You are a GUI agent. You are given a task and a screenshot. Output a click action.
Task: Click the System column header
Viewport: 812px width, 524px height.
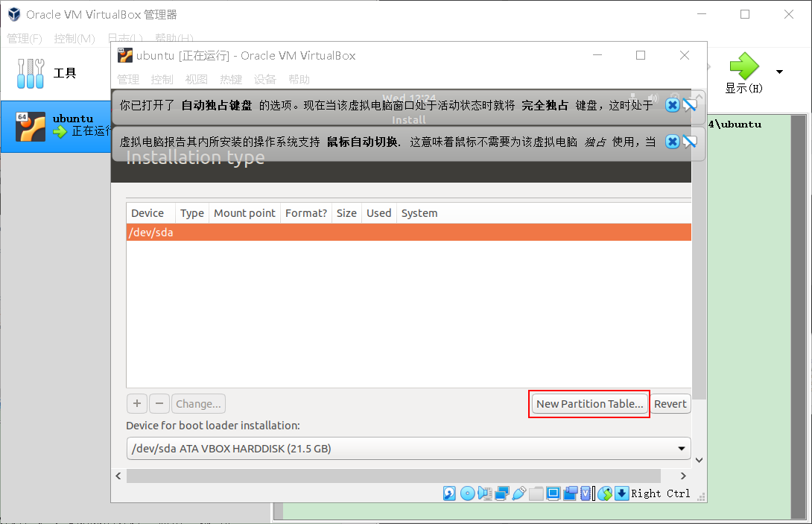[x=419, y=213]
